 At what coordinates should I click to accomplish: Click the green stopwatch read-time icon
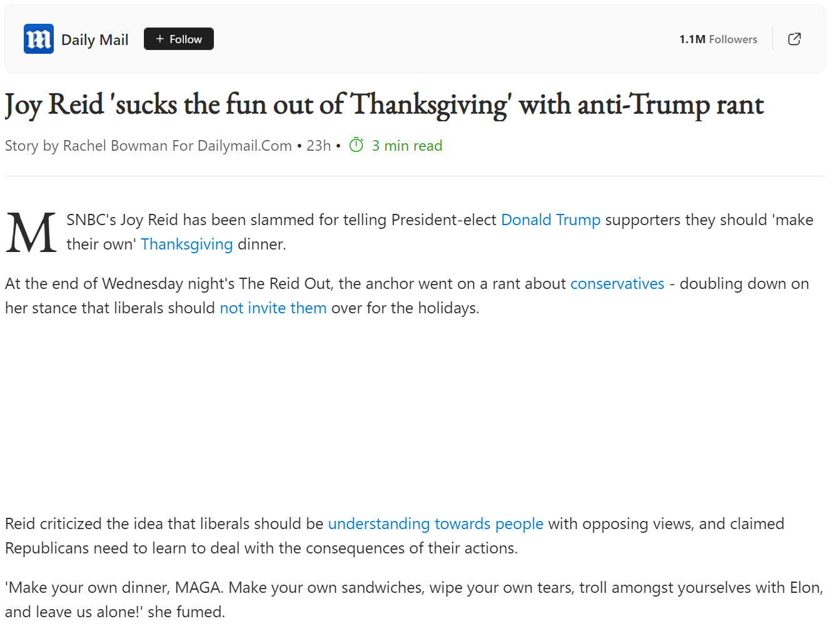click(356, 146)
